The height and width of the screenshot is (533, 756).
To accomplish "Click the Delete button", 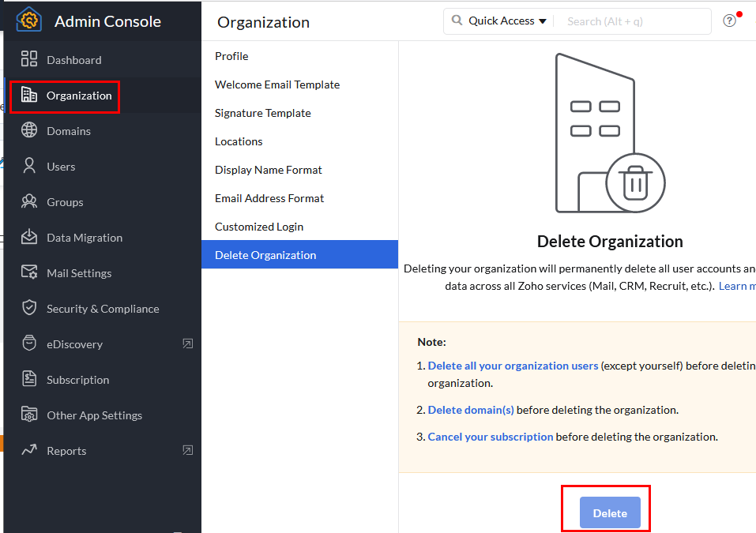I will (x=610, y=513).
